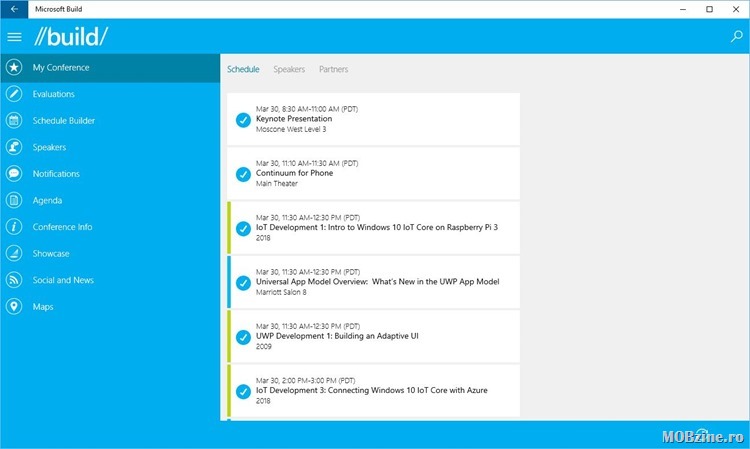This screenshot has width=750, height=449.
Task: Switch to the Speakers tab
Action: click(289, 69)
